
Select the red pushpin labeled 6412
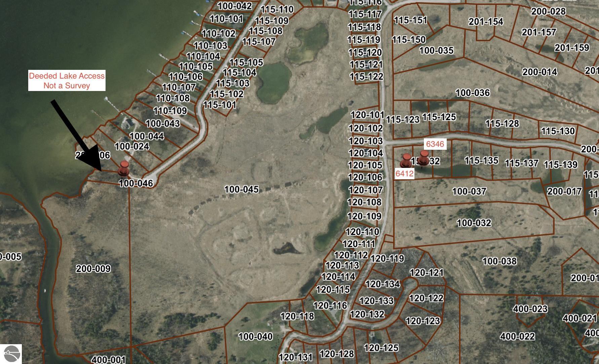click(x=406, y=161)
